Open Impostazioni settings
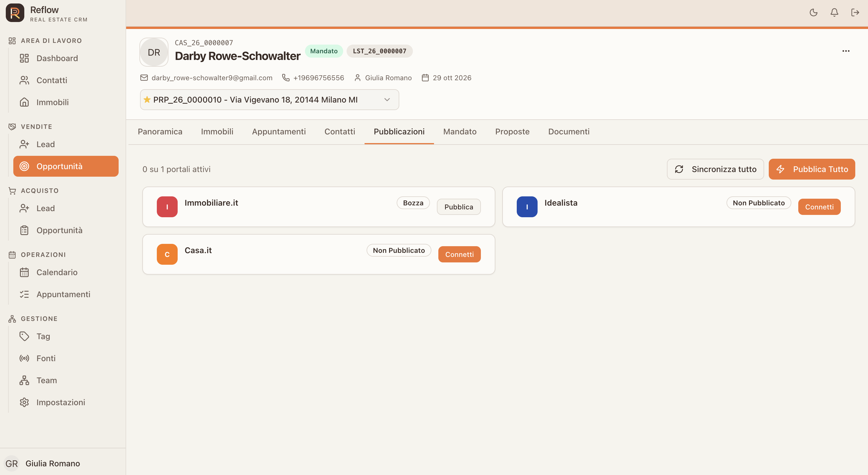This screenshot has height=475, width=868. 66,403
